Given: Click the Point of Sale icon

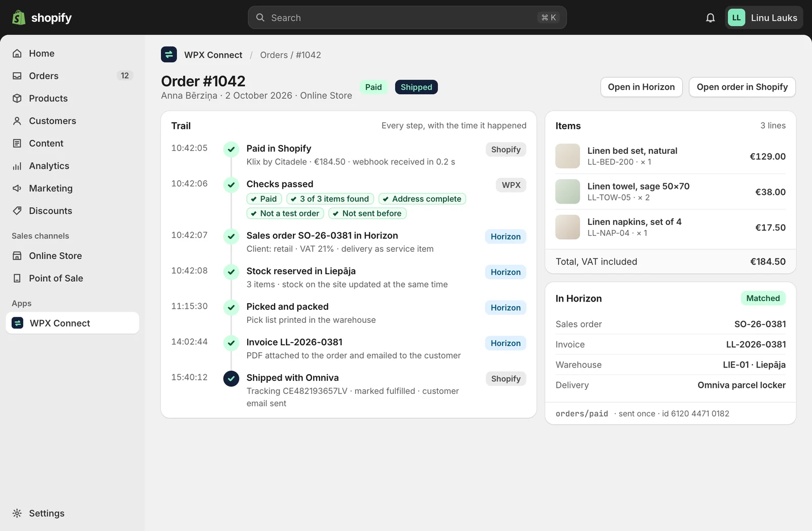Looking at the screenshot, I should 17,278.
